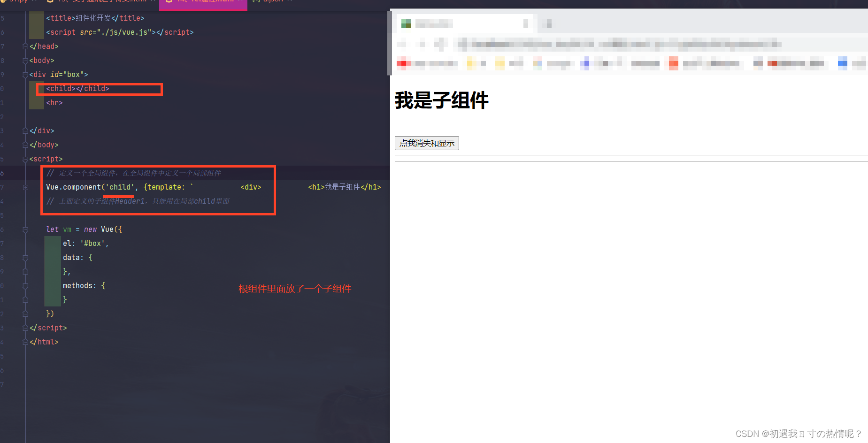Select the blurred browser page tab
The height and width of the screenshot is (443, 868).
click(465, 23)
